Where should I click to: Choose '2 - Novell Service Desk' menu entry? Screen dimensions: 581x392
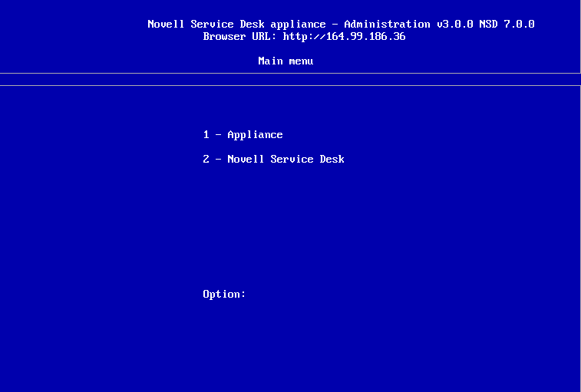(273, 160)
